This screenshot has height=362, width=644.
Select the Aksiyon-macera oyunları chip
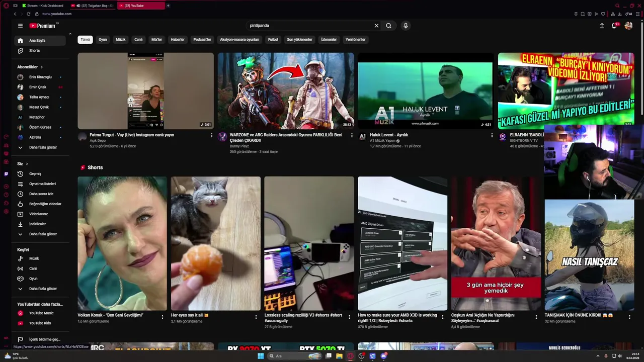pyautogui.click(x=239, y=39)
